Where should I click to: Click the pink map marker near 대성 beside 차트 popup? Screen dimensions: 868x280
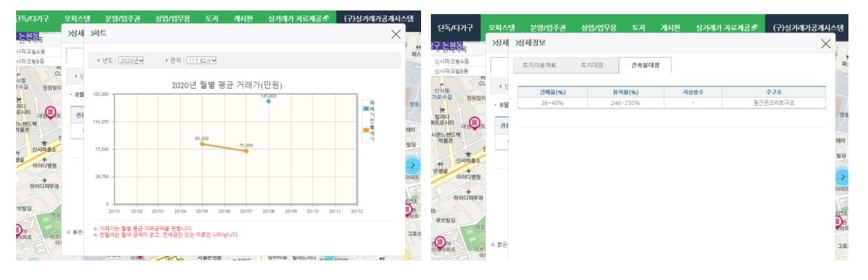(50, 112)
